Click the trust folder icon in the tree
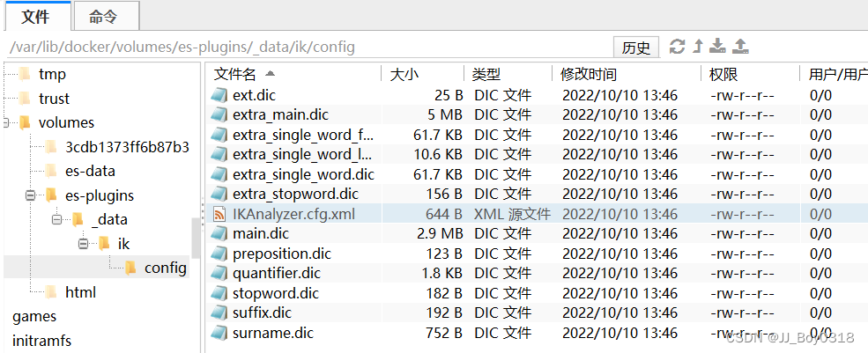The height and width of the screenshot is (353, 868). coord(25,99)
